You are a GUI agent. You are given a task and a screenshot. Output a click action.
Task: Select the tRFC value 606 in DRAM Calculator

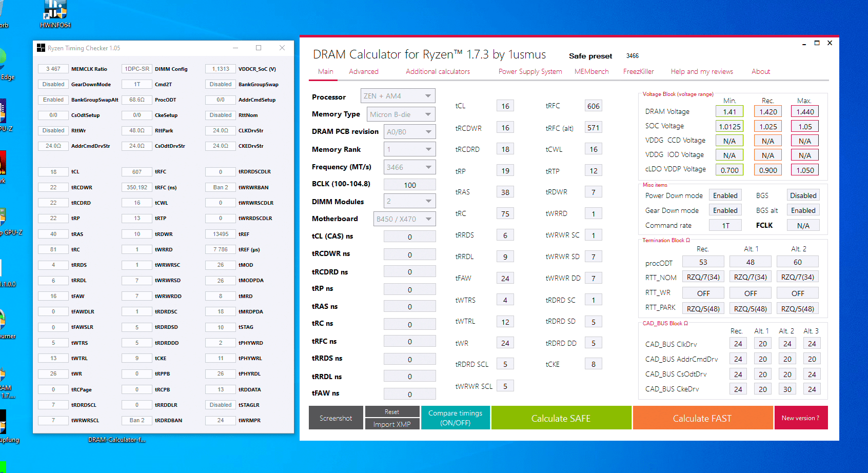(x=594, y=106)
